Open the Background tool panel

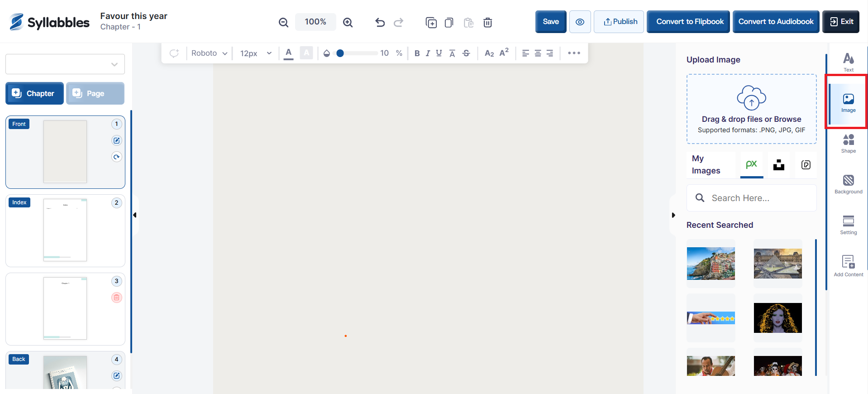coord(848,184)
